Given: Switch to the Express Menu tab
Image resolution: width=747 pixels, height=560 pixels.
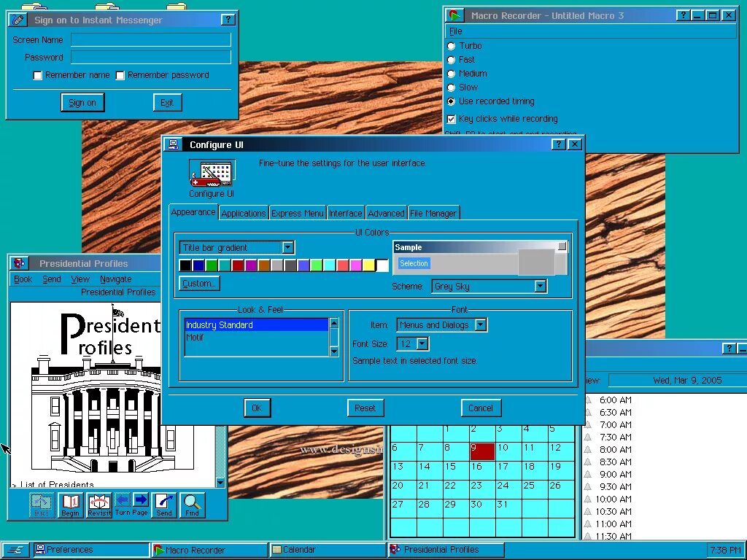Looking at the screenshot, I should [297, 213].
